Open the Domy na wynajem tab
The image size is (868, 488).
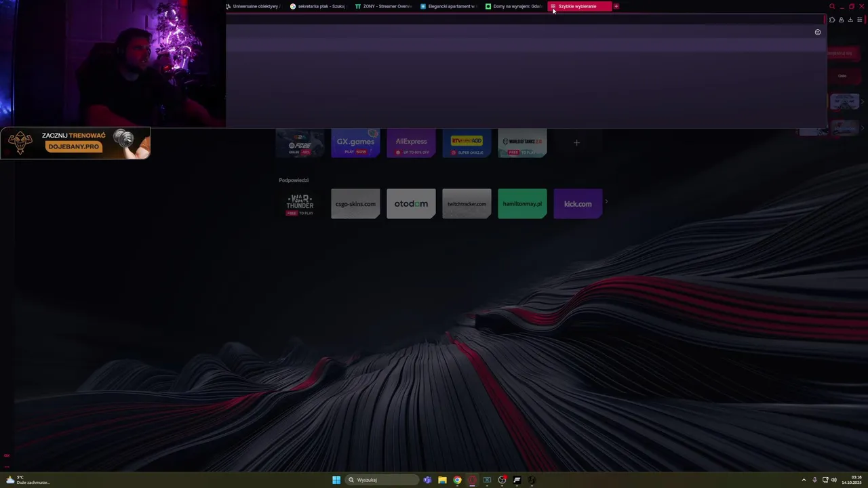coord(513,6)
